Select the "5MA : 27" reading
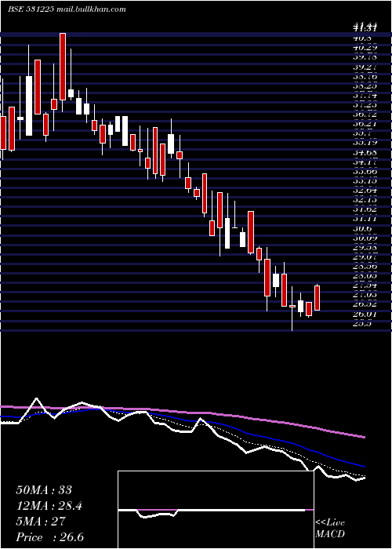392x549 pixels. (x=41, y=522)
